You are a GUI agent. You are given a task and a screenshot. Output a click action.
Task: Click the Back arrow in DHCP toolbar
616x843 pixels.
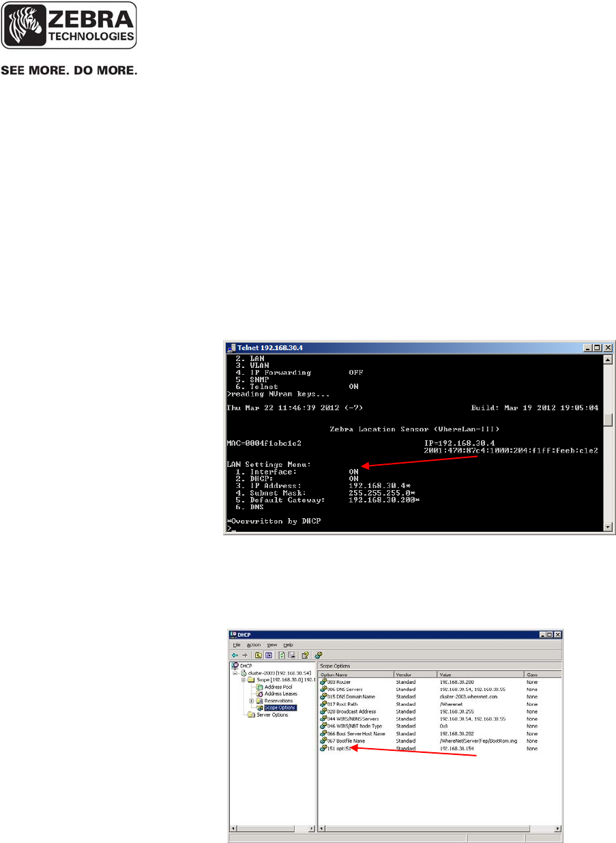(235, 655)
